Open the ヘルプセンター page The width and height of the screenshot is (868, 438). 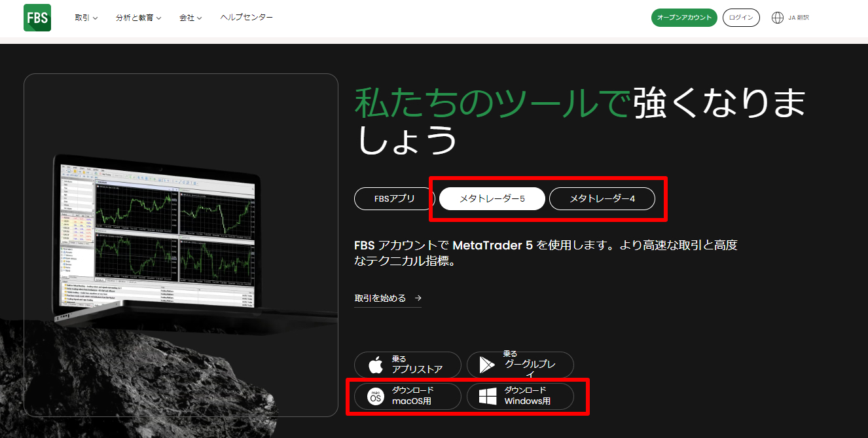247,18
